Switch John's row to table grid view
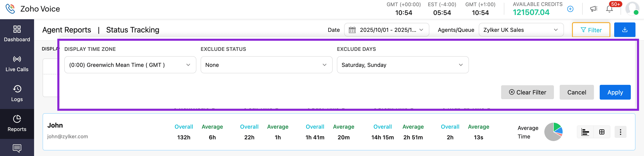This screenshot has height=156, width=644. tap(602, 132)
